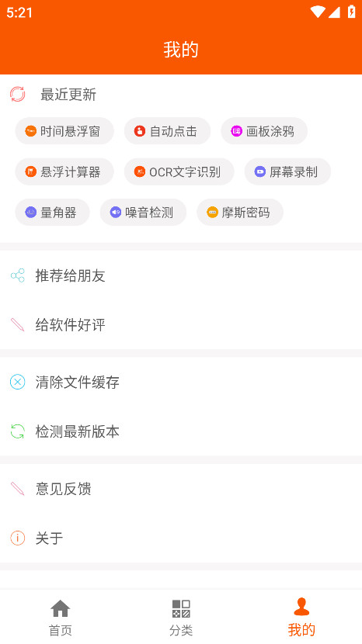Tap pencil icon next to 给软件好评
The height and width of the screenshot is (644, 362).
[17, 325]
